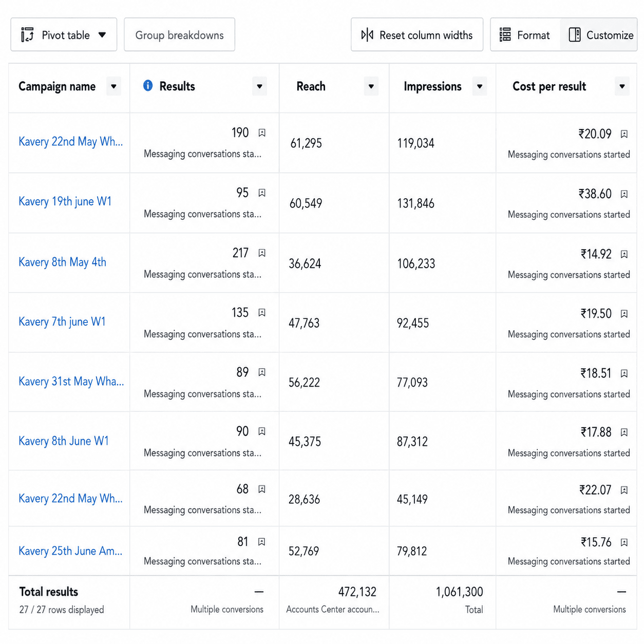Click Reset column widths button
Viewport: 644px width, 644px height.
coord(417,35)
